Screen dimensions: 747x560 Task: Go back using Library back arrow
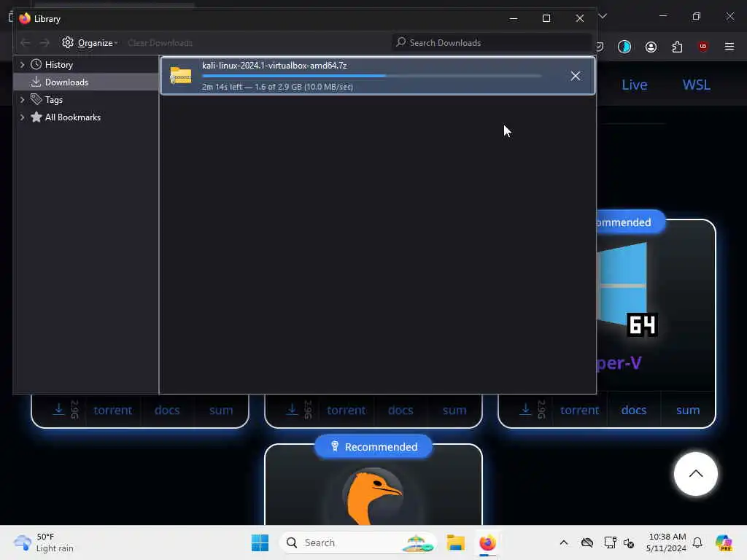pyautogui.click(x=26, y=43)
